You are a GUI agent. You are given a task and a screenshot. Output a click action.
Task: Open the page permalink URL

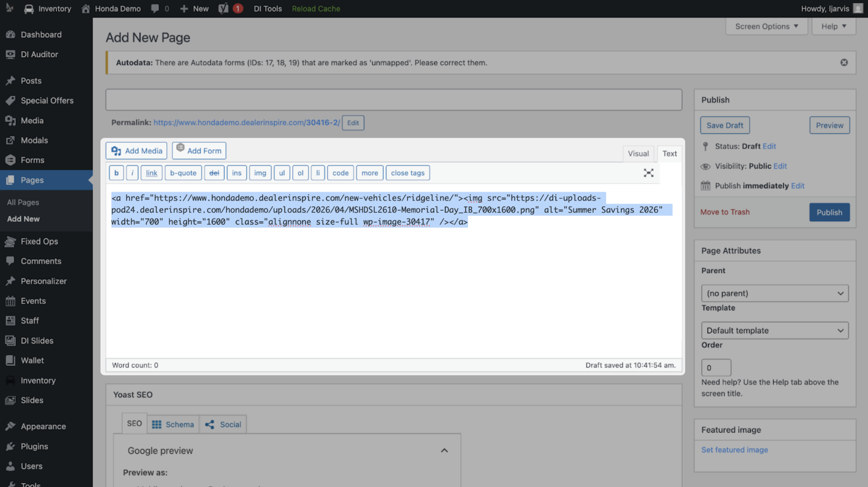(x=246, y=122)
